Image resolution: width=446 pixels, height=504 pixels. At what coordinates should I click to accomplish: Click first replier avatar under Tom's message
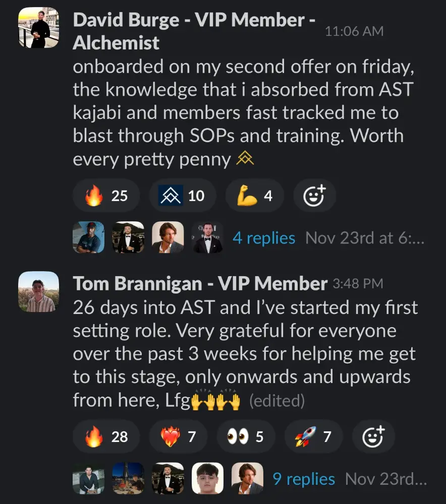pos(88,478)
